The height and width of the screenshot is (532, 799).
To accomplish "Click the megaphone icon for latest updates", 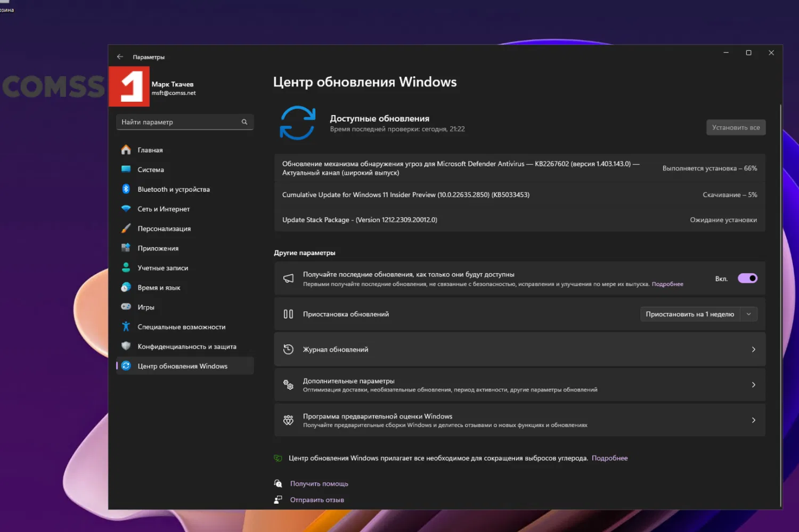I will [x=288, y=279].
